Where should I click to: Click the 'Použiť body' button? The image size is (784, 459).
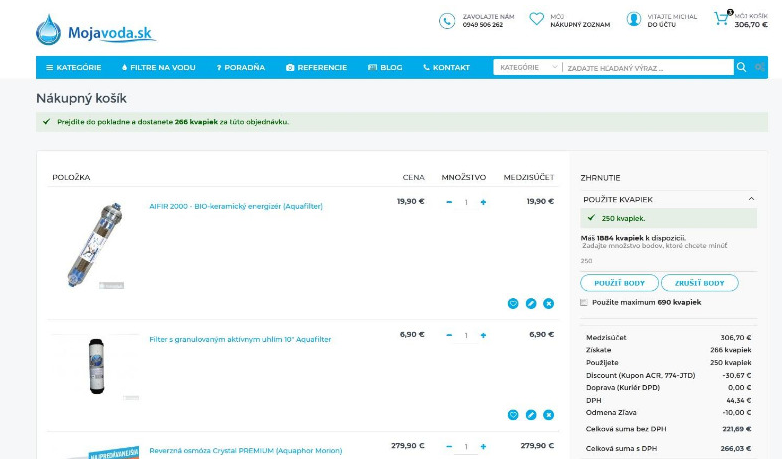coord(619,283)
